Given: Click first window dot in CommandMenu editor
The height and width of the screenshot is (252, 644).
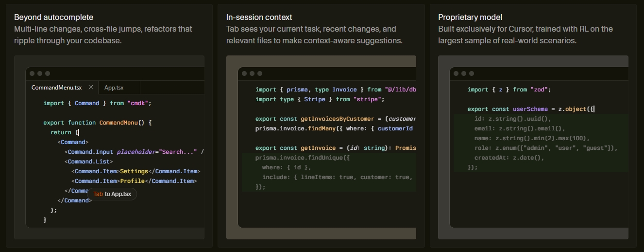Looking at the screenshot, I should pyautogui.click(x=32, y=73).
